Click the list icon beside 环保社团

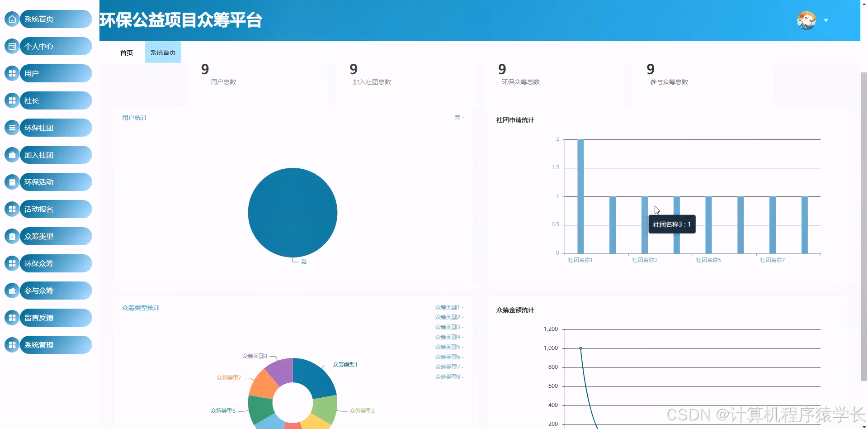12,128
